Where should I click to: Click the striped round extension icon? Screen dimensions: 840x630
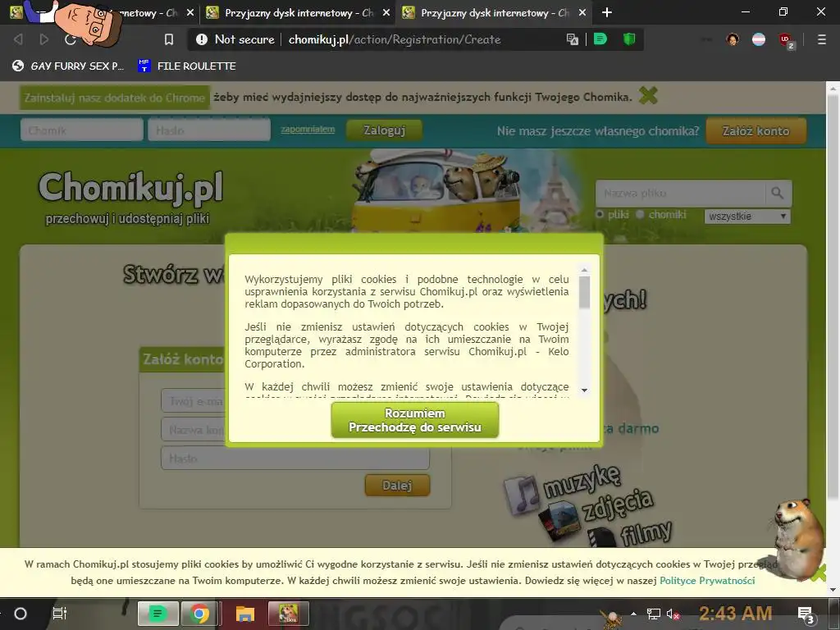point(759,39)
